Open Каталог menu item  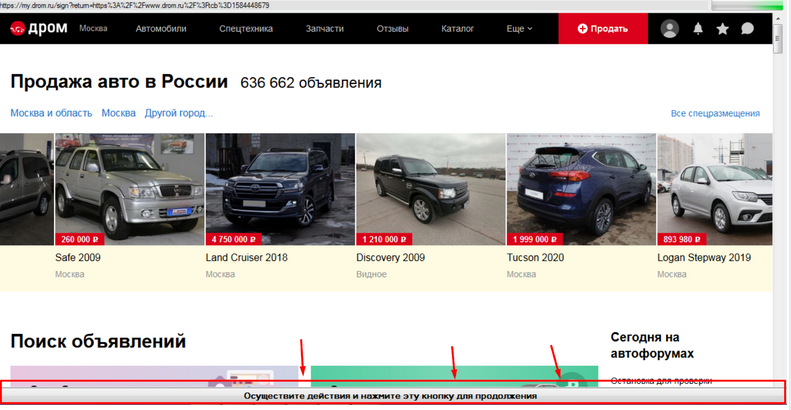457,29
